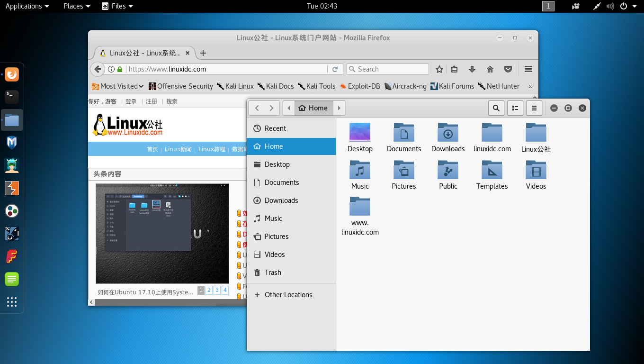
Task: Click Linux新闻 in site navigation
Action: pos(178,149)
